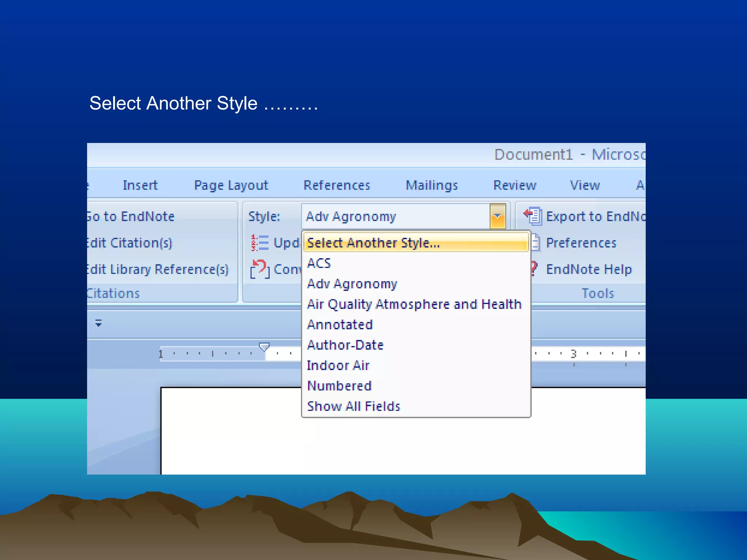Switch to the Page Layout tab
The width and height of the screenshot is (747, 560).
point(231,186)
